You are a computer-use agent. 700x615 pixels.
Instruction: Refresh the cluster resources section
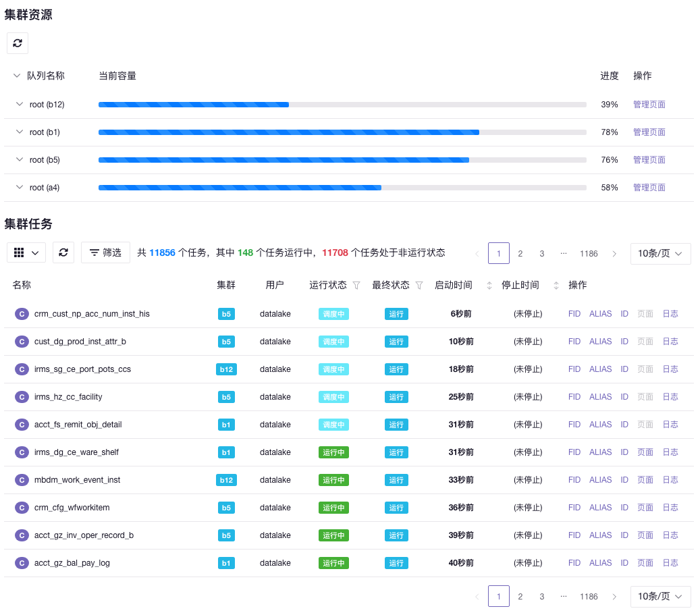coord(18,43)
